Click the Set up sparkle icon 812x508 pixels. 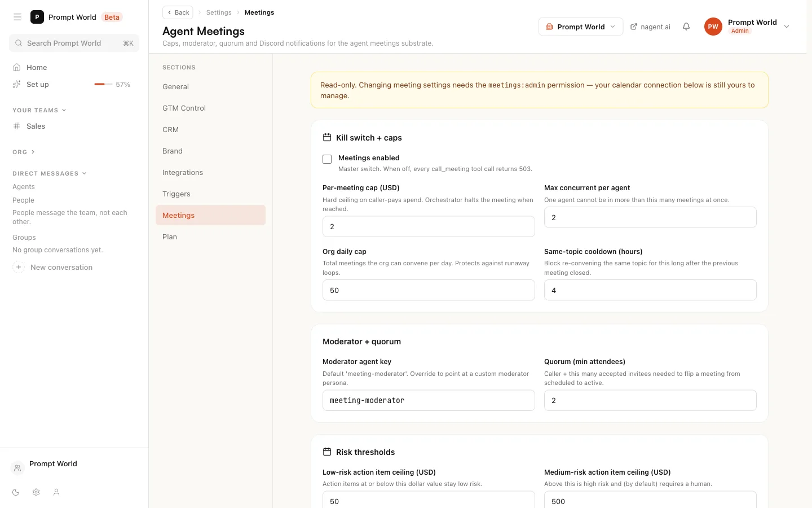pyautogui.click(x=17, y=84)
